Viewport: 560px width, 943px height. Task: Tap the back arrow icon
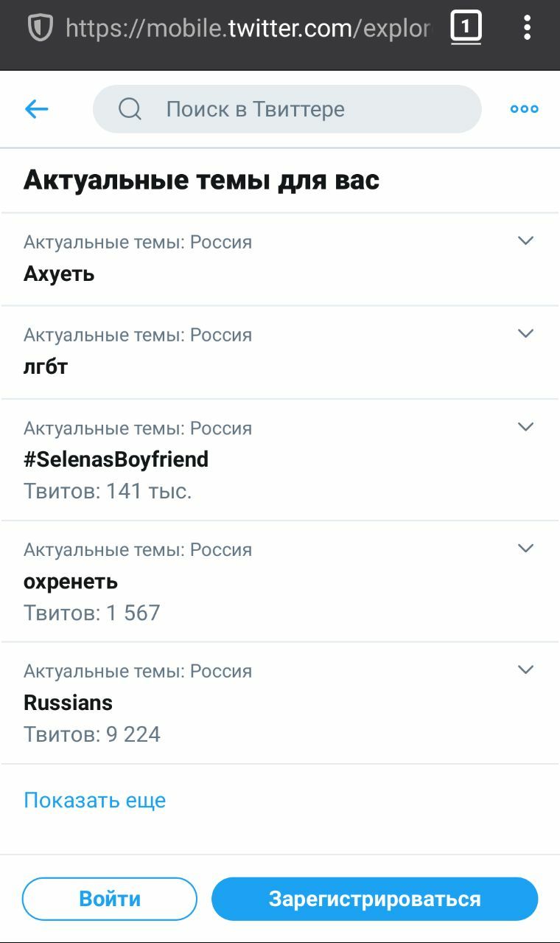[x=36, y=109]
